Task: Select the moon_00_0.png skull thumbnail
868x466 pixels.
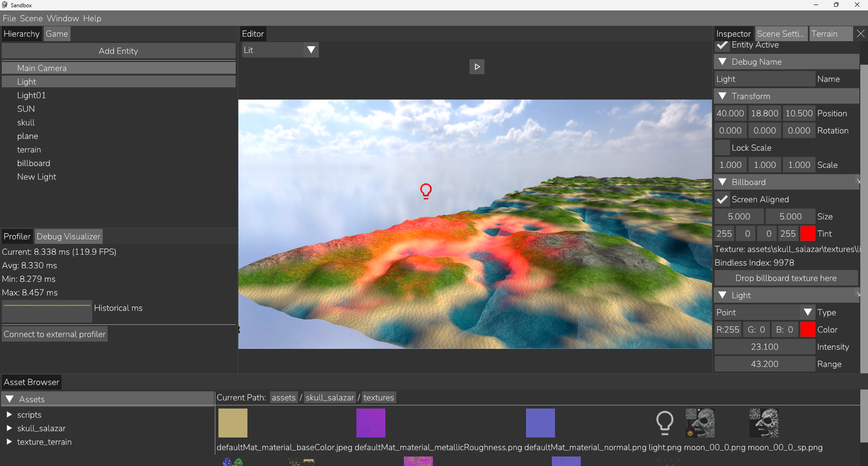Action: point(700,423)
